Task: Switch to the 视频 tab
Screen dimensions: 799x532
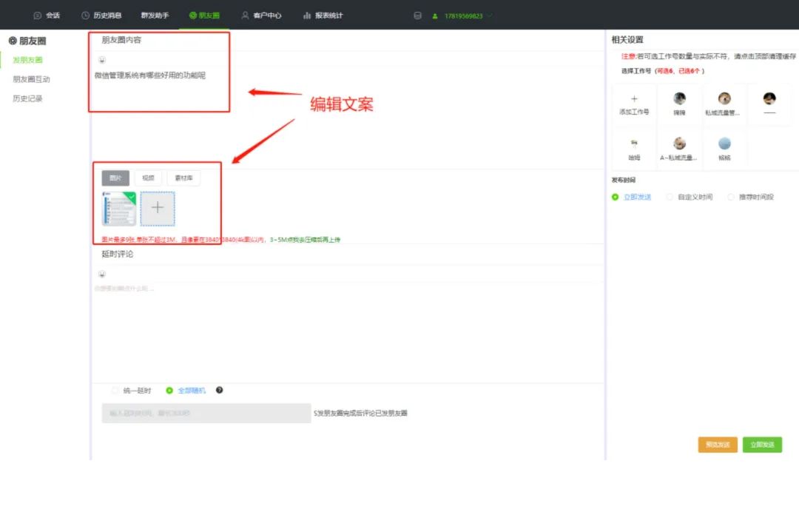Action: coord(148,178)
